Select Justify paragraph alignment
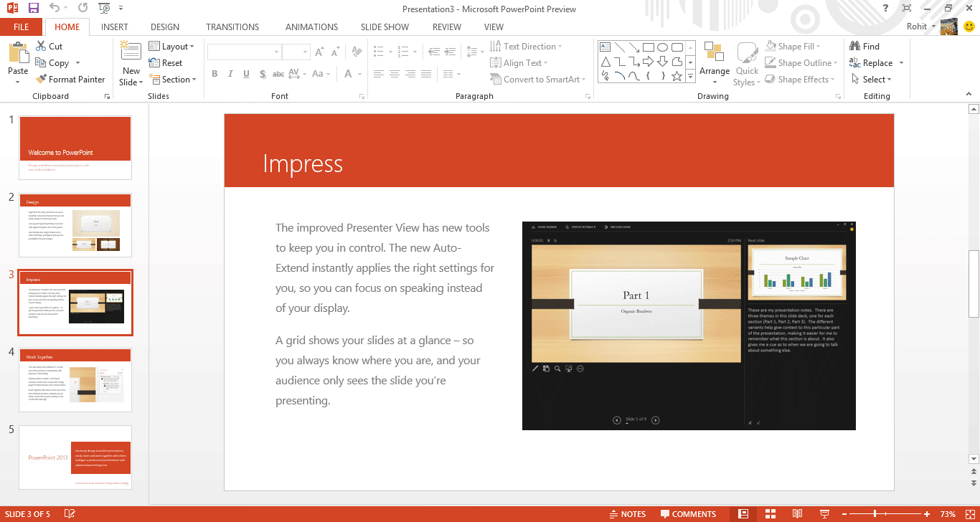 (426, 74)
